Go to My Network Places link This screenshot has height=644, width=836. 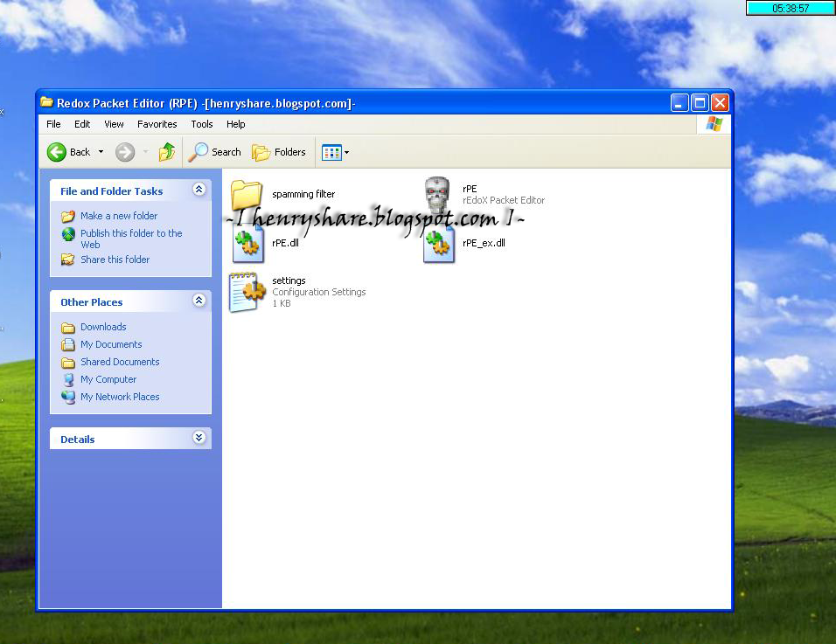[120, 397]
